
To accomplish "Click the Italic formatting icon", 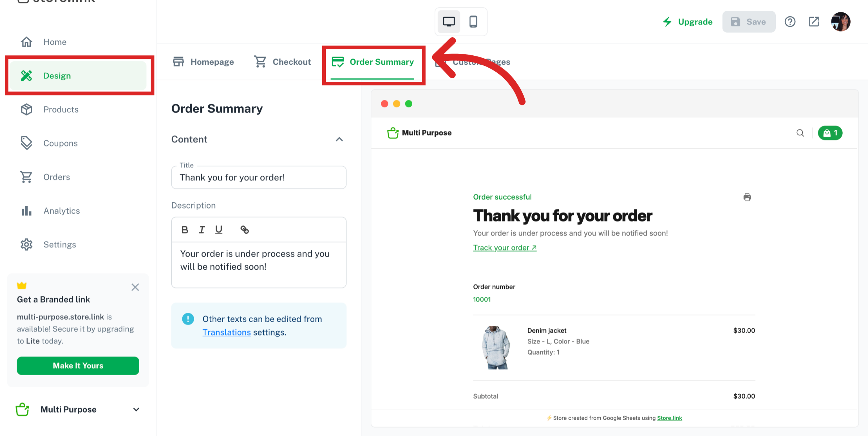I will click(x=202, y=230).
